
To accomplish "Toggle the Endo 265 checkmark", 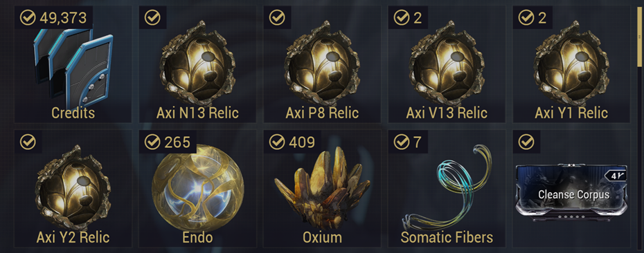I will point(152,142).
